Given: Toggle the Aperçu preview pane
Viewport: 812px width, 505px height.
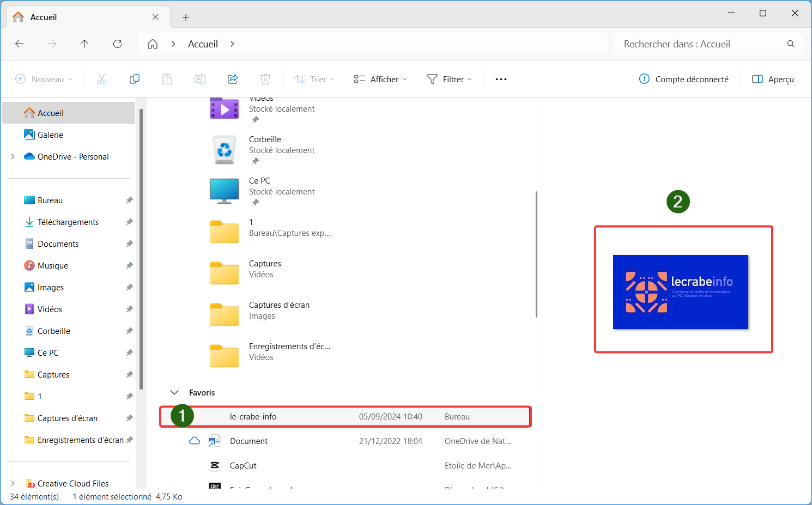Looking at the screenshot, I should pyautogui.click(x=773, y=80).
